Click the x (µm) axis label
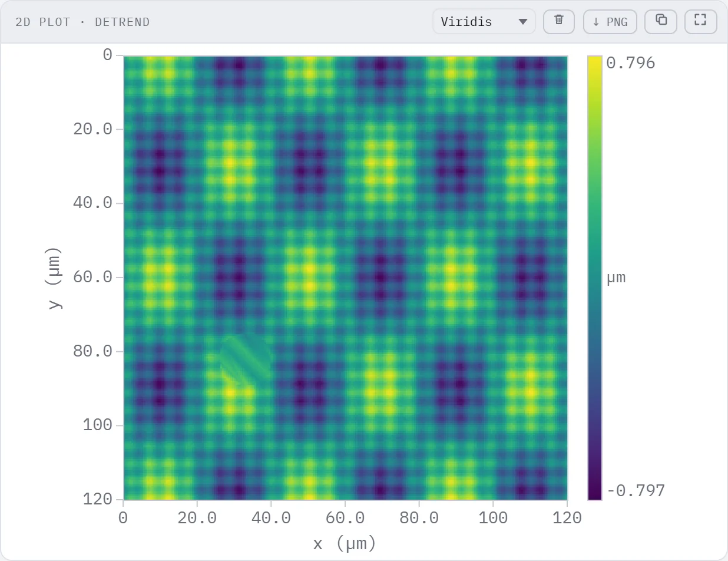This screenshot has width=728, height=561. click(x=345, y=544)
